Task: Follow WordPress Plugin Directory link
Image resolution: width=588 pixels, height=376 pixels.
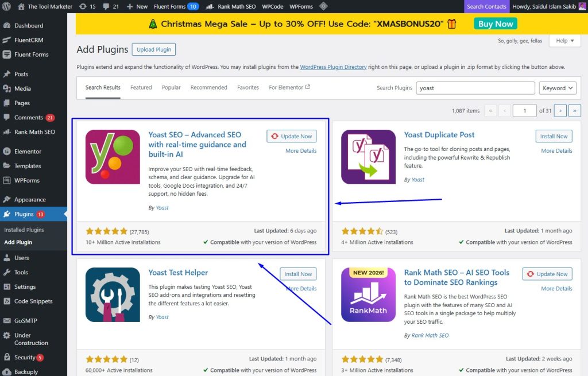Action: (334, 67)
